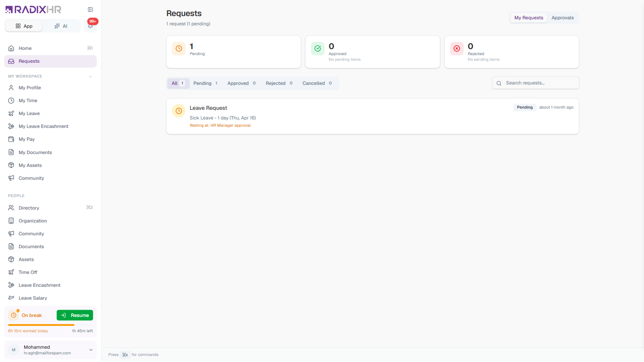Viewport: 644px width, 362px height.
Task: Collapse the My Workspace section chevron
Action: pyautogui.click(x=91, y=76)
